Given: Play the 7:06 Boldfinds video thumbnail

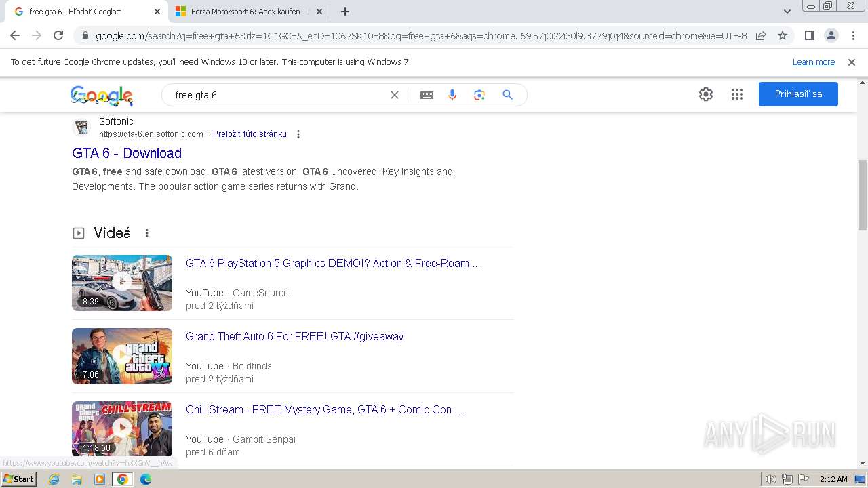Looking at the screenshot, I should [x=122, y=356].
